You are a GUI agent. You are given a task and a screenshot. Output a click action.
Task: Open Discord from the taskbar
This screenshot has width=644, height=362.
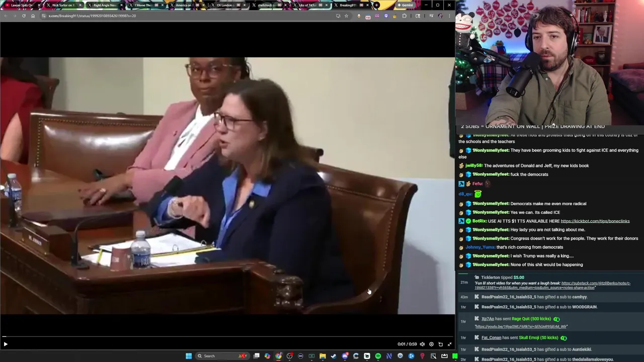tap(345, 356)
